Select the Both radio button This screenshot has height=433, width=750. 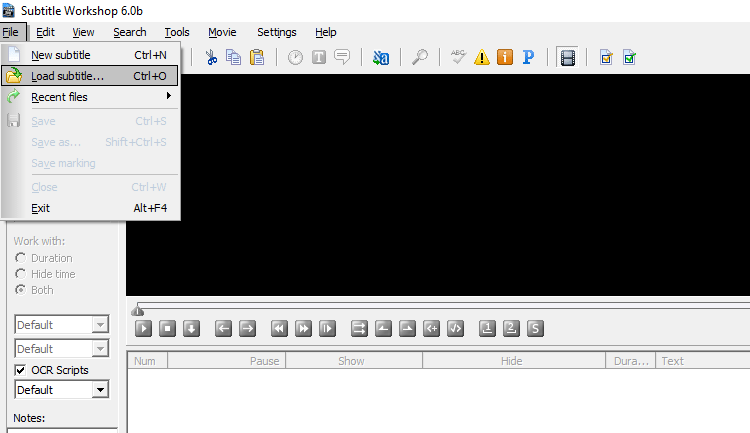[20, 290]
